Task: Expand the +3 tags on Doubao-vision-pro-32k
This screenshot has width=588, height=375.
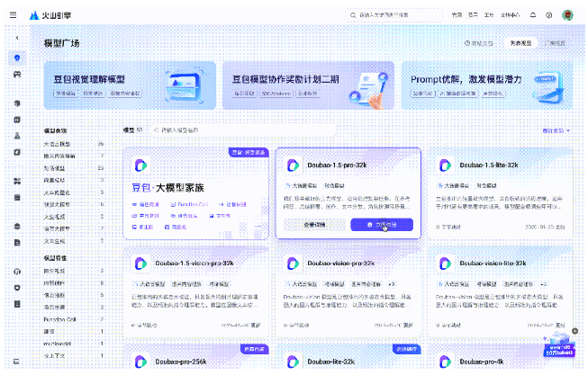Action: [x=392, y=284]
